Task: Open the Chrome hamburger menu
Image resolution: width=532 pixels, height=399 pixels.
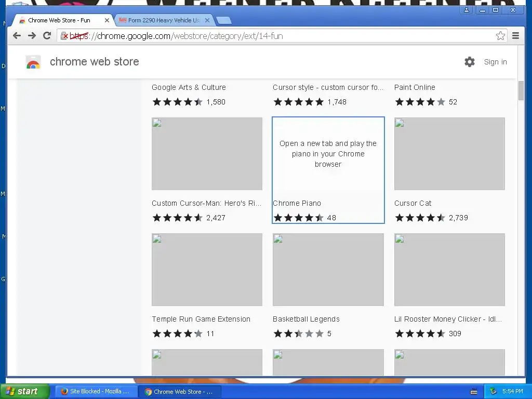Action: tap(515, 36)
